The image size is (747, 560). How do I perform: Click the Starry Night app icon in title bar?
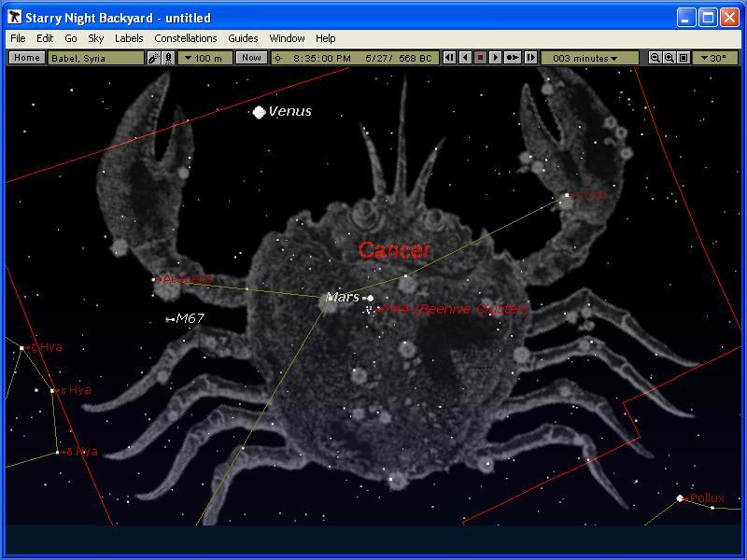pyautogui.click(x=15, y=18)
